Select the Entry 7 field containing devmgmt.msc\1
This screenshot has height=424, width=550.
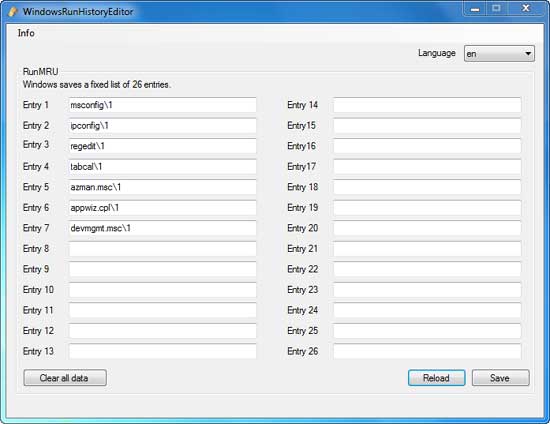162,228
